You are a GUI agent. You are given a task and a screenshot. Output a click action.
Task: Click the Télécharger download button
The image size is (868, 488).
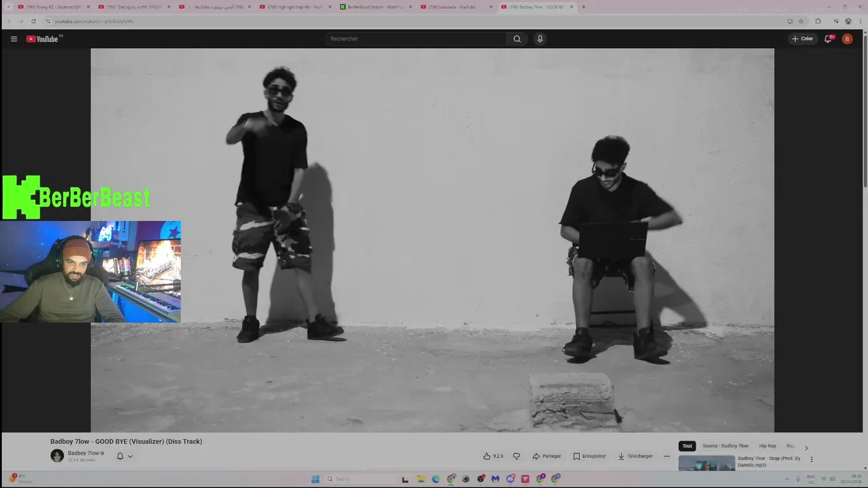tap(635, 456)
